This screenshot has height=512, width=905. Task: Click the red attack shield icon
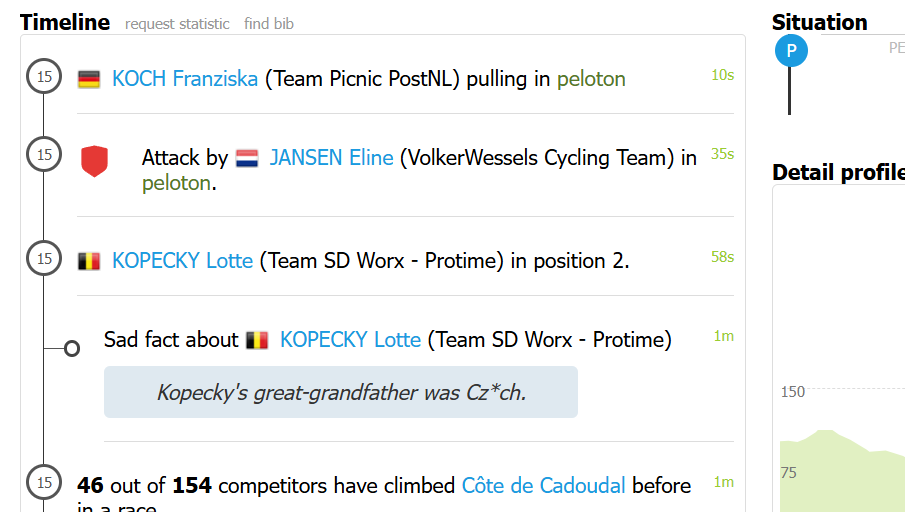click(95, 161)
